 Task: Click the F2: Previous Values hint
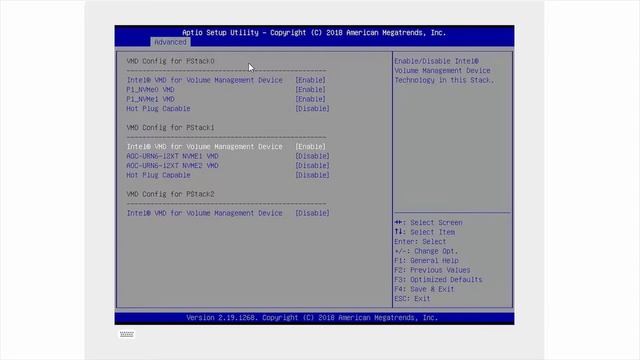tap(432, 270)
